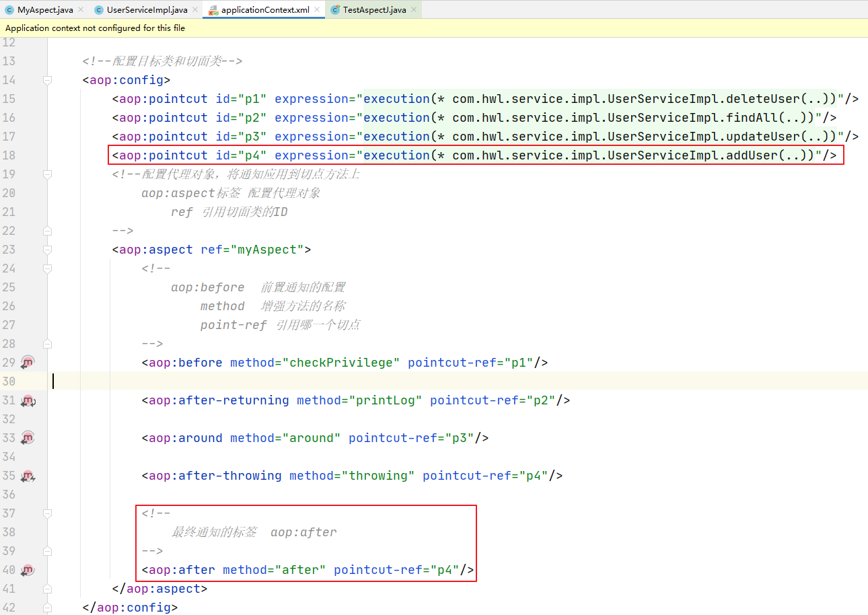Switch to the MyAspect.java tab
This screenshot has width=868, height=615.
click(45, 10)
